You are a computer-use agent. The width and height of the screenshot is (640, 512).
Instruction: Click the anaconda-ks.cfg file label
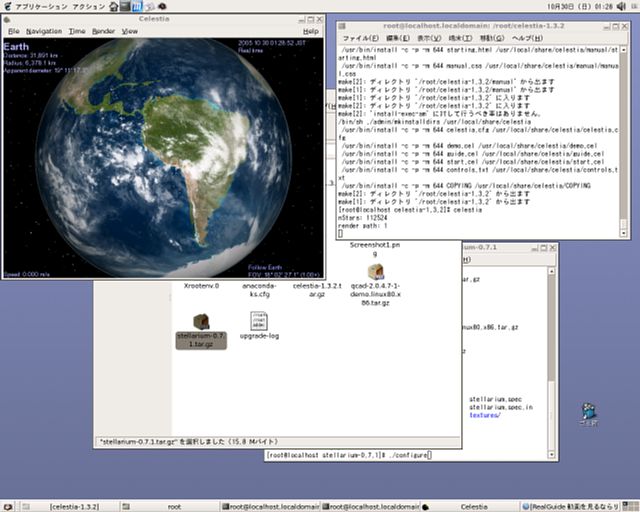coord(259,290)
